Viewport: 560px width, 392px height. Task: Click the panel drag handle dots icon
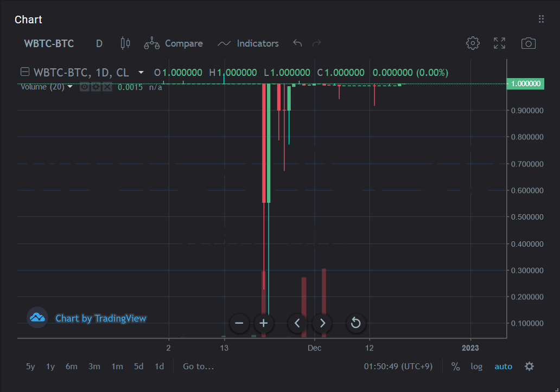click(x=541, y=19)
